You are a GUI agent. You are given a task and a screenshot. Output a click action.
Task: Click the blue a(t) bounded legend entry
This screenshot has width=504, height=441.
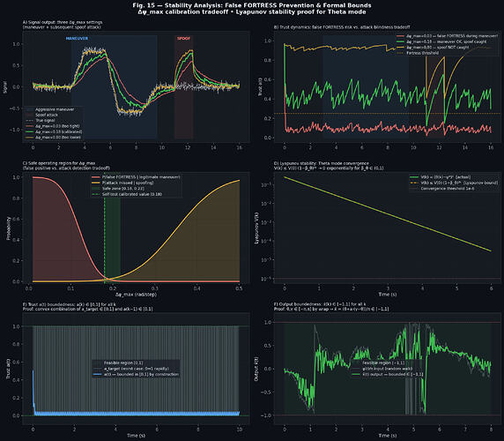[136, 375]
